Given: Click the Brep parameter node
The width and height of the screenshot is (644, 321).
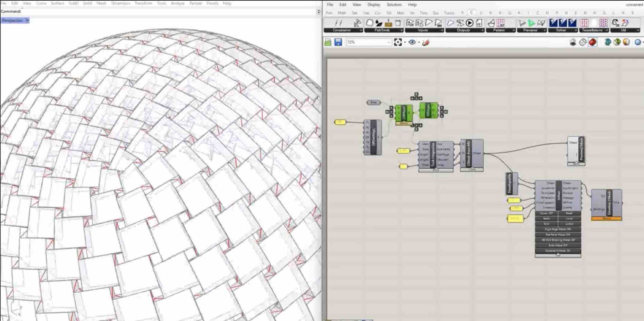Looking at the screenshot, I should (374, 102).
